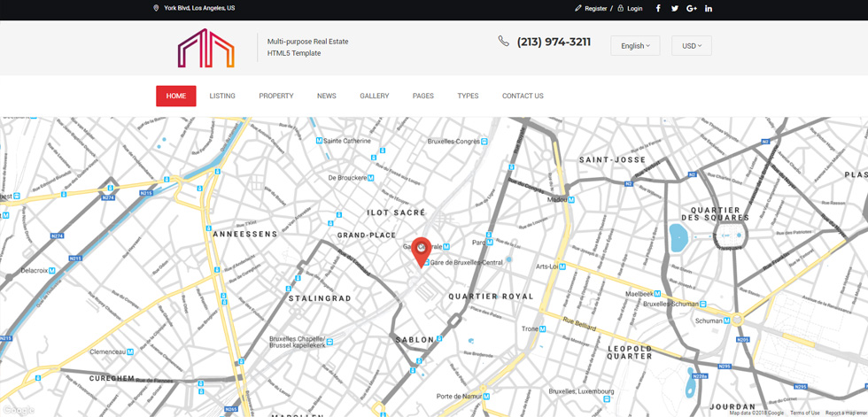Open the Facebook social icon
The width and height of the screenshot is (868, 417).
point(658,8)
